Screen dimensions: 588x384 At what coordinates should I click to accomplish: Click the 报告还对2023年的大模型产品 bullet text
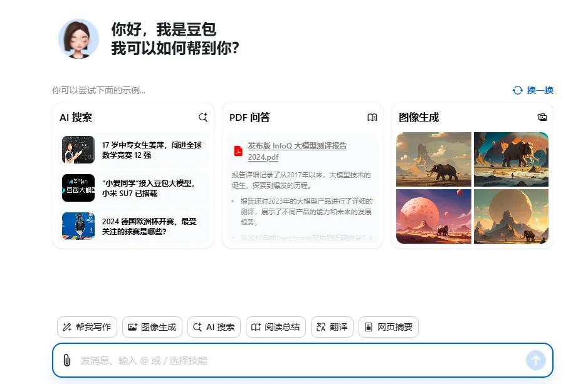click(x=306, y=211)
